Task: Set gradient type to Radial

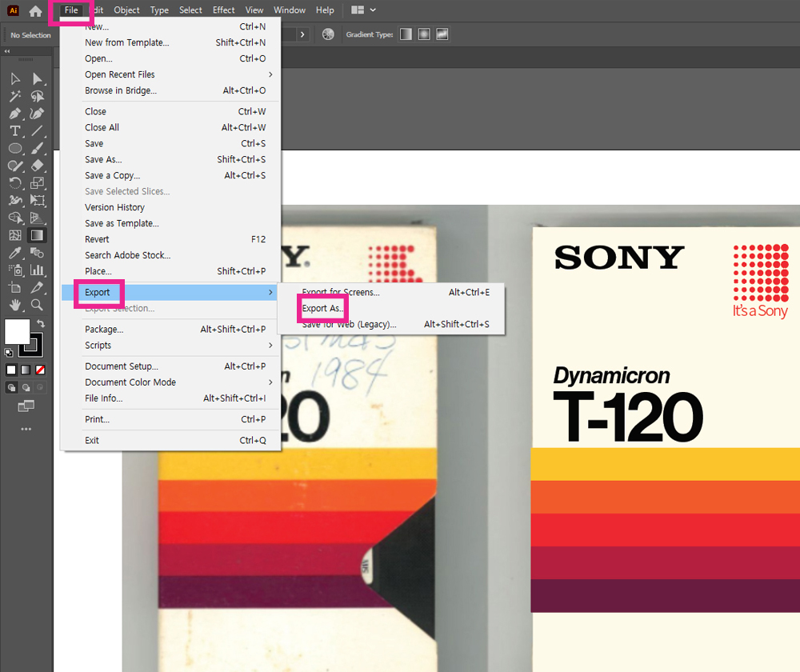Action: [424, 34]
